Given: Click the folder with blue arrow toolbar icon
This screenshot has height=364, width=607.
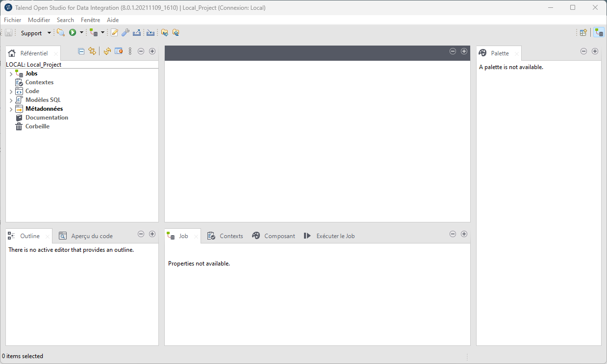Looking at the screenshot, I should [x=165, y=33].
